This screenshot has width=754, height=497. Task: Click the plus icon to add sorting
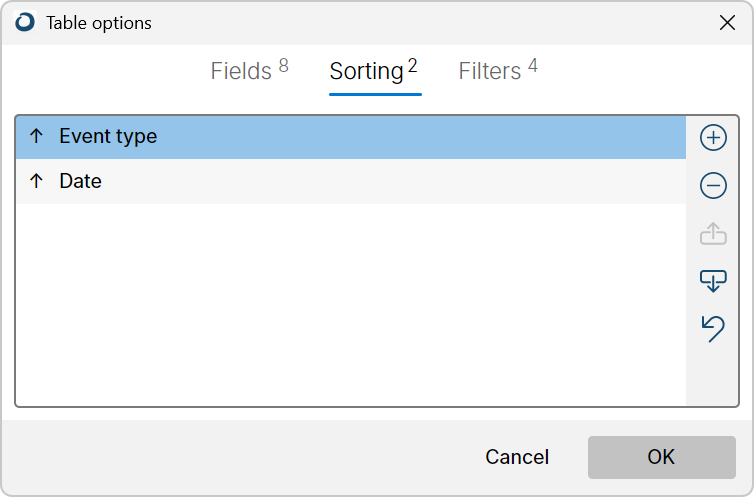click(713, 138)
